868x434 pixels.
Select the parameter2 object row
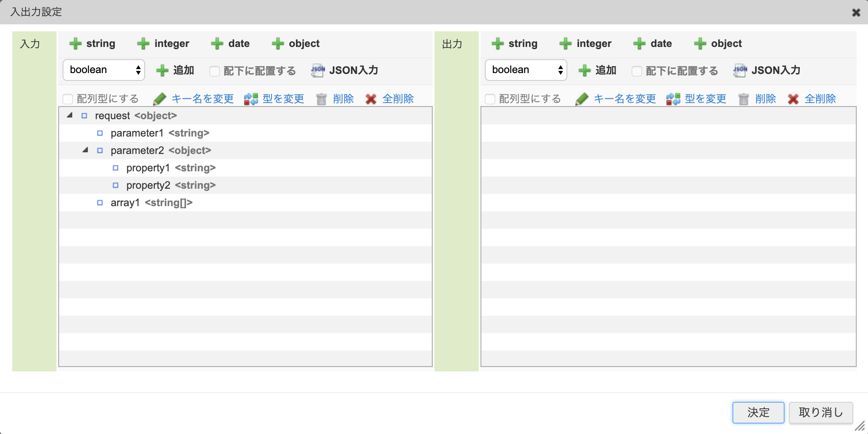pos(245,150)
